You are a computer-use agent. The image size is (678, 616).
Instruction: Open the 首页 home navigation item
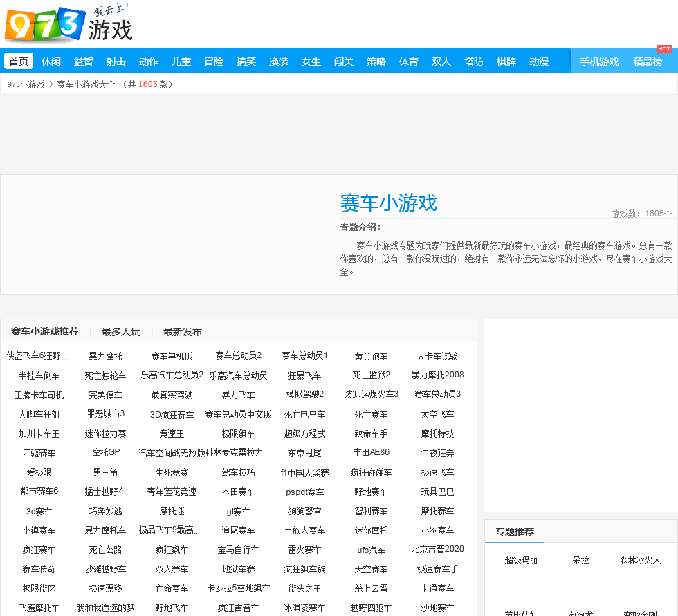tap(19, 62)
